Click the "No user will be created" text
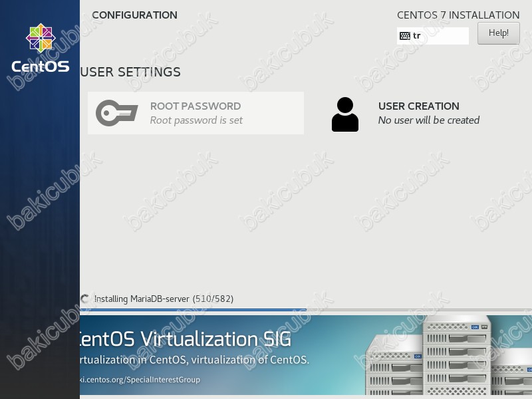 click(x=429, y=120)
